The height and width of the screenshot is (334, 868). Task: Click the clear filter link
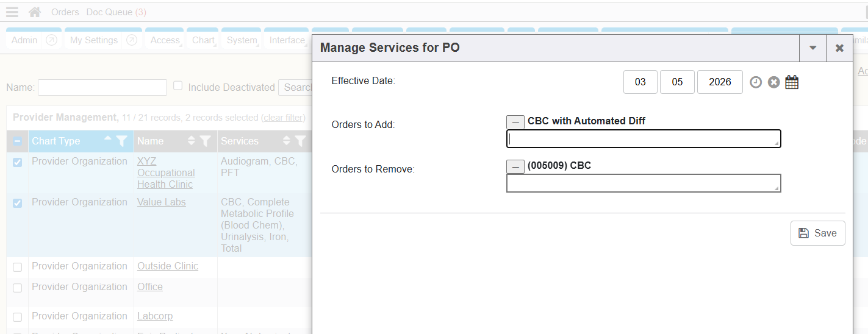click(283, 118)
